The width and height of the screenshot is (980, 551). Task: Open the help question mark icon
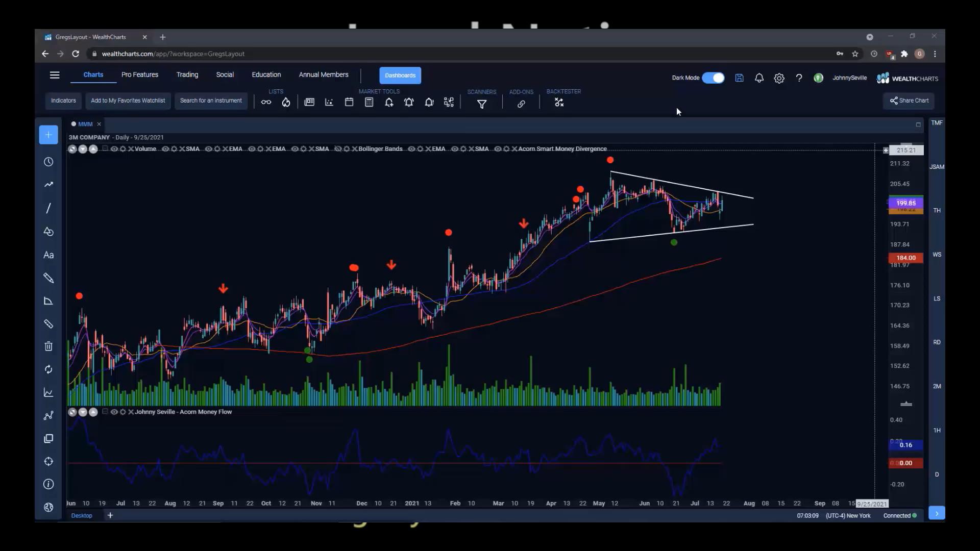click(x=799, y=78)
